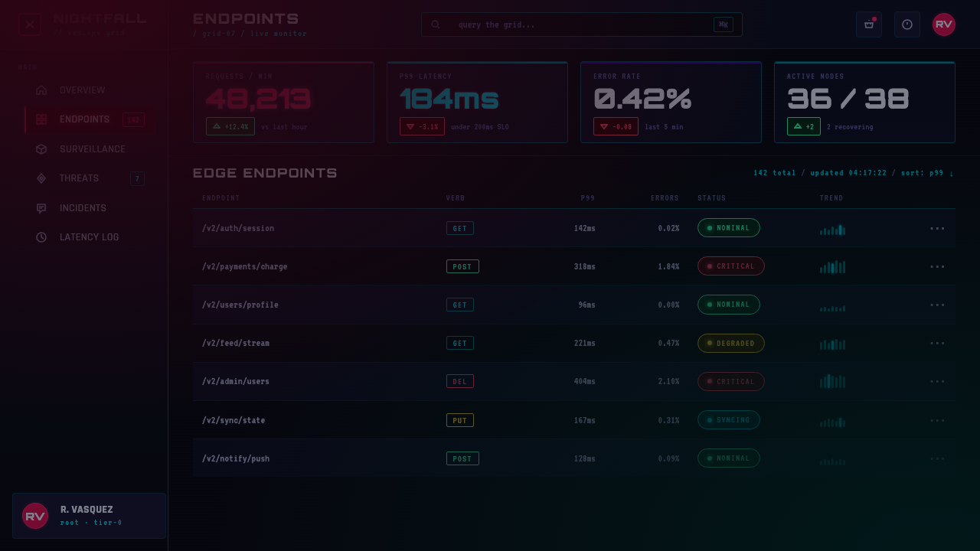Open more options for /v2/sync/state
The image size is (980, 551).
tap(937, 420)
